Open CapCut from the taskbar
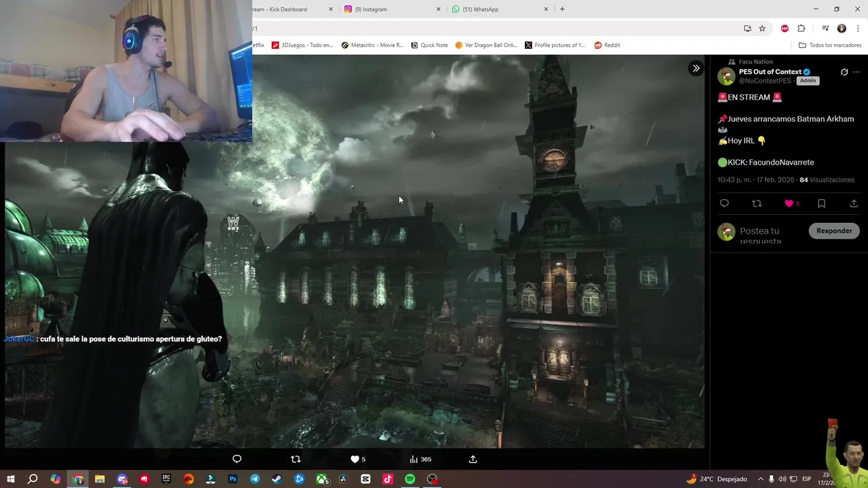Image resolution: width=868 pixels, height=488 pixels. pos(366,479)
